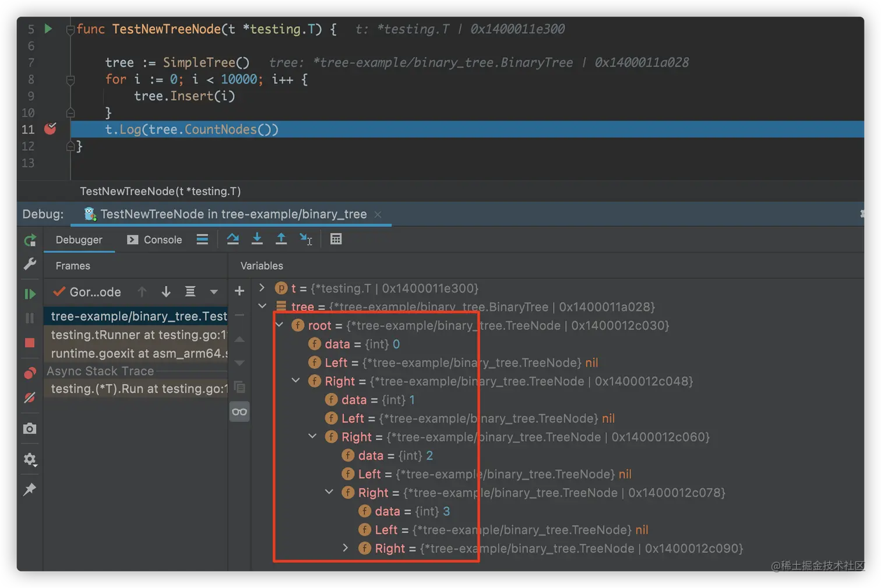Click the previous frame up arrow
881x588 pixels.
tap(142, 291)
